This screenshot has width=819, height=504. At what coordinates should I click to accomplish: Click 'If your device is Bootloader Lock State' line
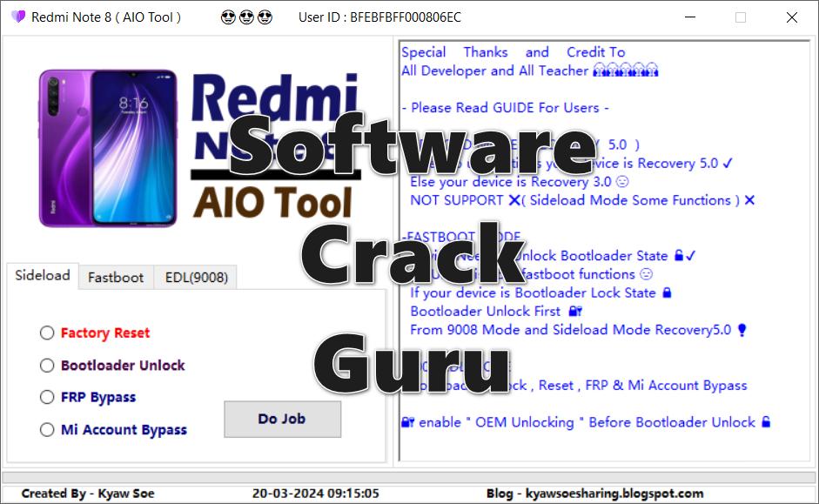[540, 292]
